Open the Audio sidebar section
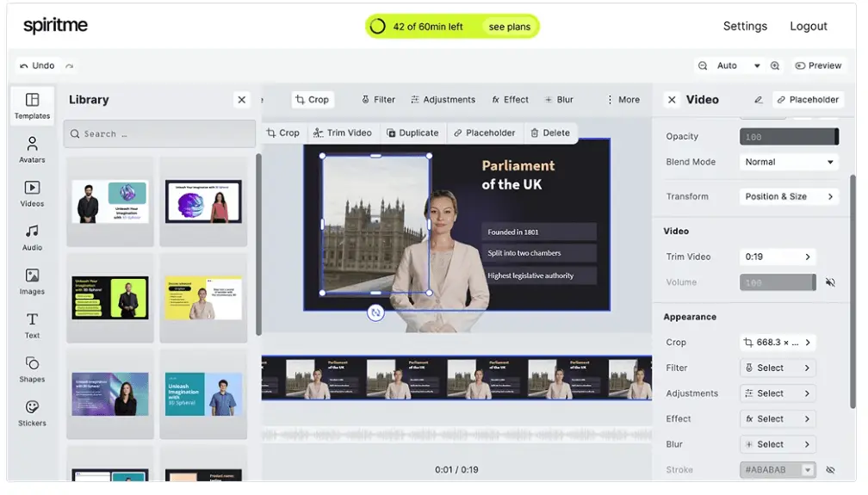 tap(32, 238)
